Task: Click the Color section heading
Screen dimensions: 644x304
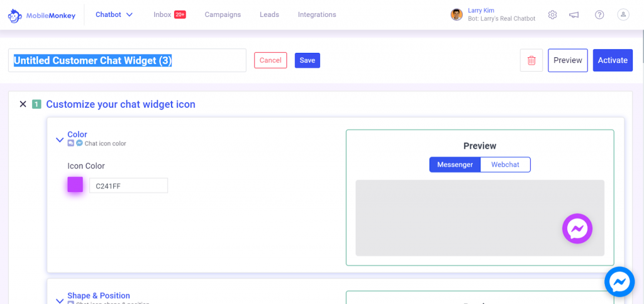Action: point(77,134)
